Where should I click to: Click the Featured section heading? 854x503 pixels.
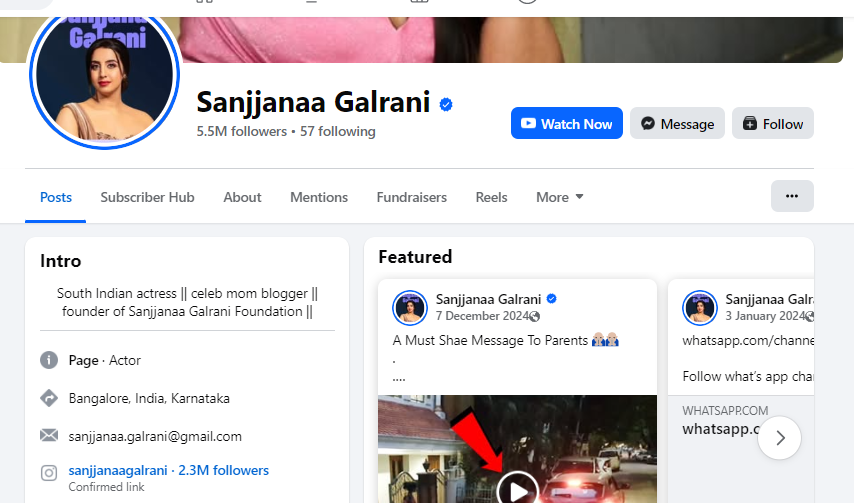point(415,256)
